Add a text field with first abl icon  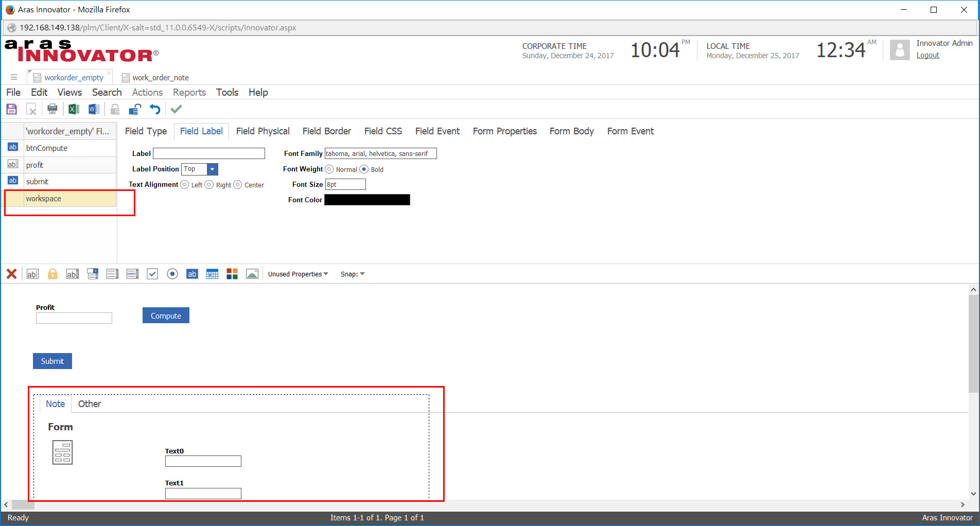click(32, 274)
